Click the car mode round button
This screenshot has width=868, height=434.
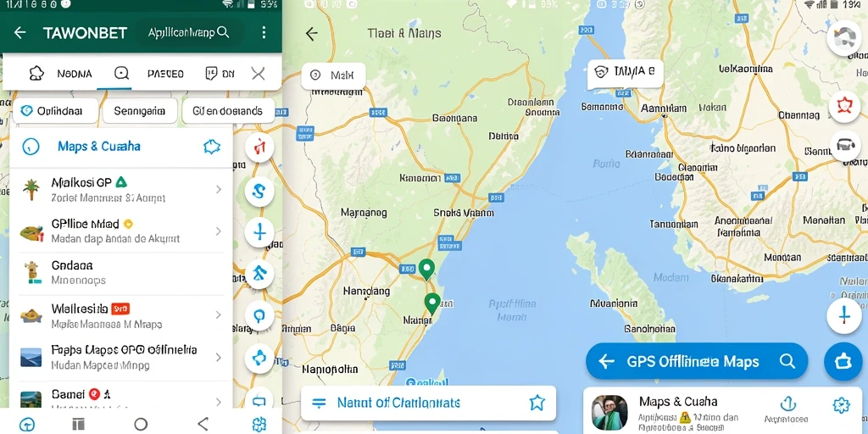coord(845,146)
